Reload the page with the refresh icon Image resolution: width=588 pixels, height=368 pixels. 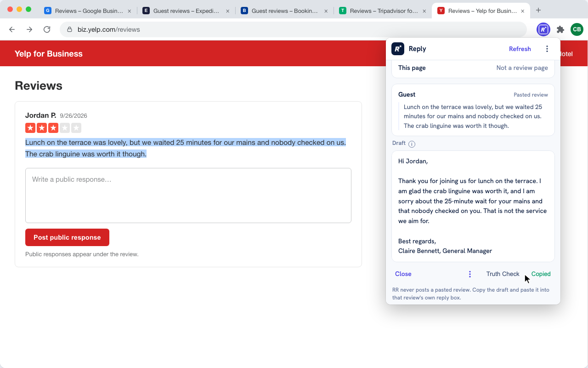(x=47, y=29)
